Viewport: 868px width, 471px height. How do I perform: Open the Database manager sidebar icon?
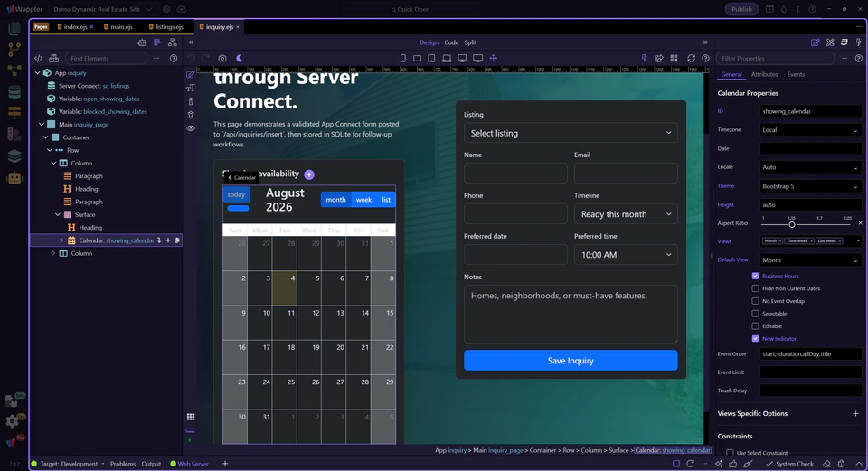pyautogui.click(x=14, y=91)
